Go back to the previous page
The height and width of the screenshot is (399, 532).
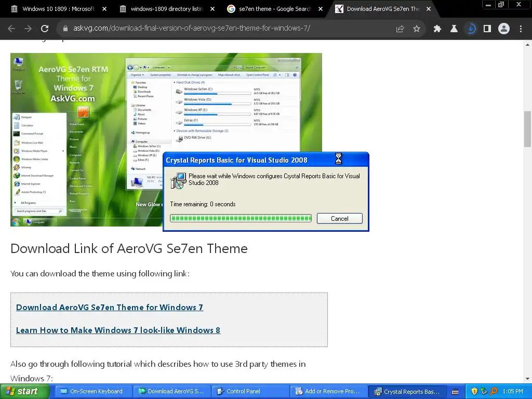coord(11,29)
